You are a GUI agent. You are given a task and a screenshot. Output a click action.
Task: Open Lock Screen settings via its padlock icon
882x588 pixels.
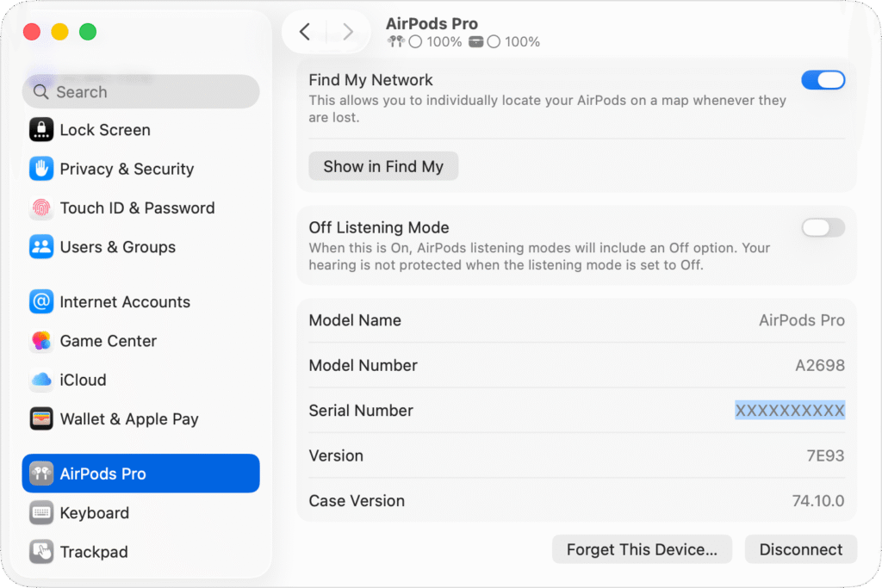40,129
